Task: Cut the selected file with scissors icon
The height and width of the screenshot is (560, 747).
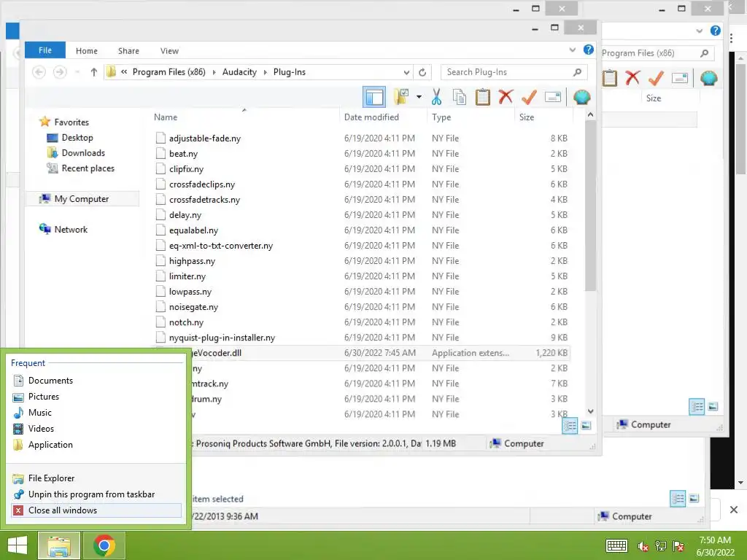Action: click(x=436, y=97)
